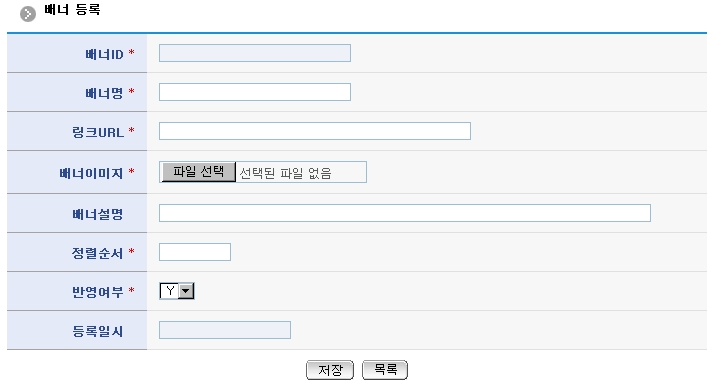
Task: Click the 링크URL input box
Action: tap(315, 131)
